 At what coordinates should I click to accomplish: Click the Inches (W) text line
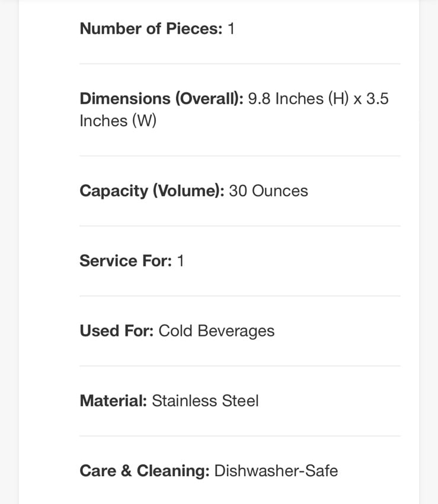(x=118, y=121)
